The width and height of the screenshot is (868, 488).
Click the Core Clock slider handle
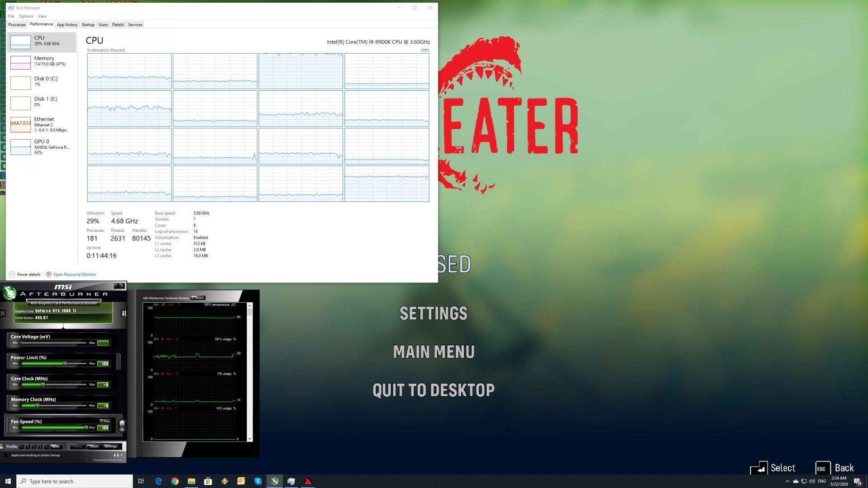pyautogui.click(x=43, y=385)
